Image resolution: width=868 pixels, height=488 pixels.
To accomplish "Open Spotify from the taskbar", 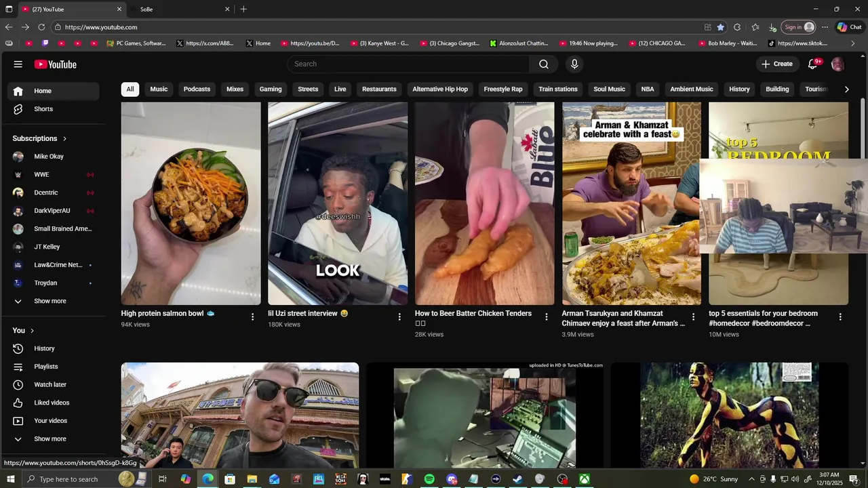I will pyautogui.click(x=429, y=479).
